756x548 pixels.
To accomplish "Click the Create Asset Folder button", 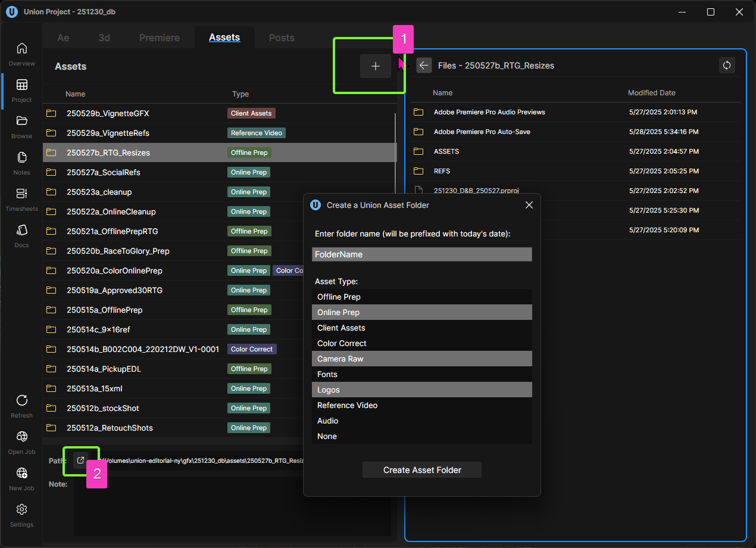I will [x=422, y=470].
